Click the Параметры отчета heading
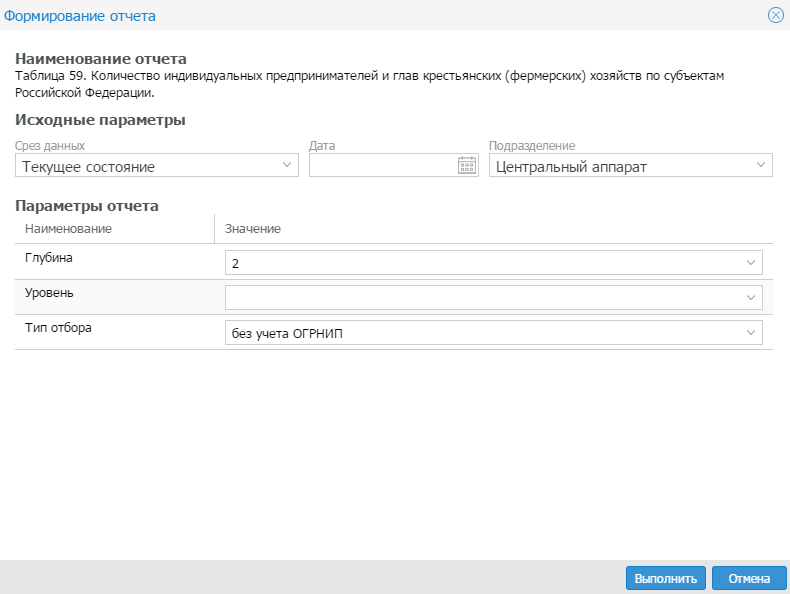Viewport: 790px width, 594px height. 87,206
